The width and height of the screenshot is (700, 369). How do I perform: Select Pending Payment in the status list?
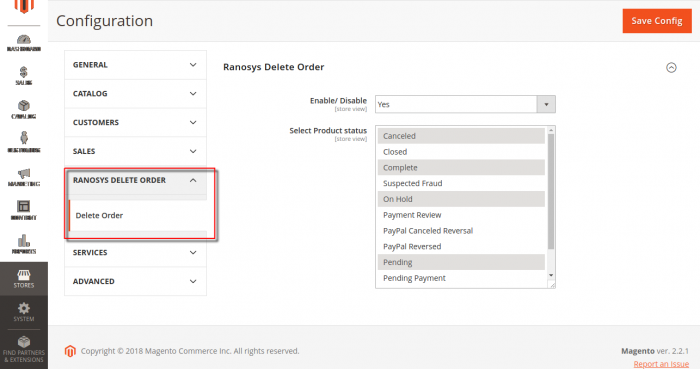[x=461, y=278]
